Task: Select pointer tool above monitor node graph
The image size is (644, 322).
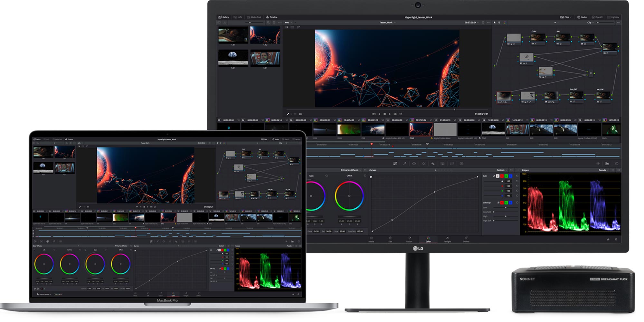Action: [x=495, y=23]
